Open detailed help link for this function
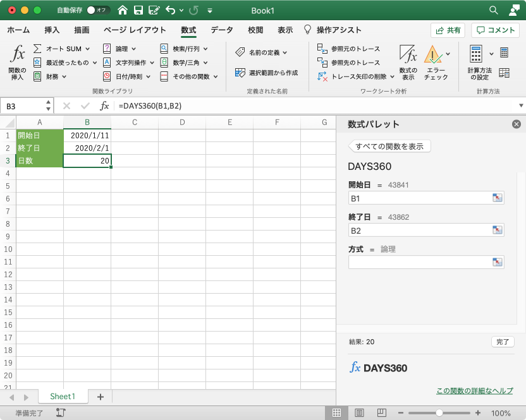The height and width of the screenshot is (420, 526). [474, 390]
